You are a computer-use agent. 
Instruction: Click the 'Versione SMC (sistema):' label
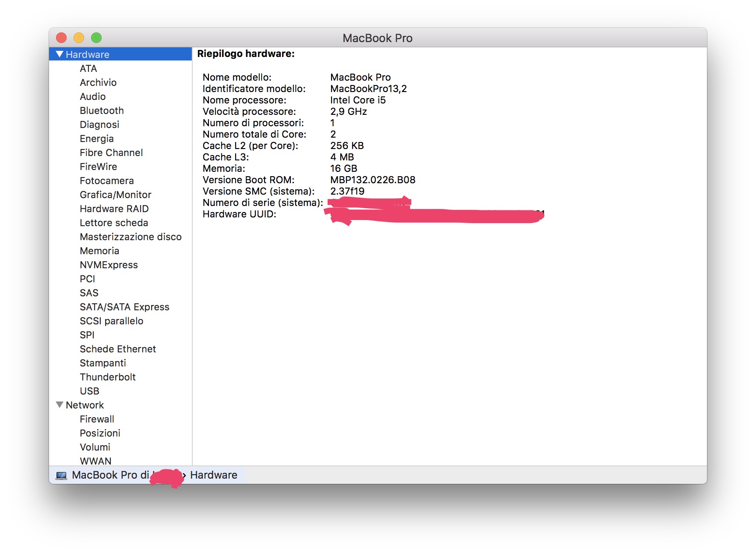click(258, 191)
